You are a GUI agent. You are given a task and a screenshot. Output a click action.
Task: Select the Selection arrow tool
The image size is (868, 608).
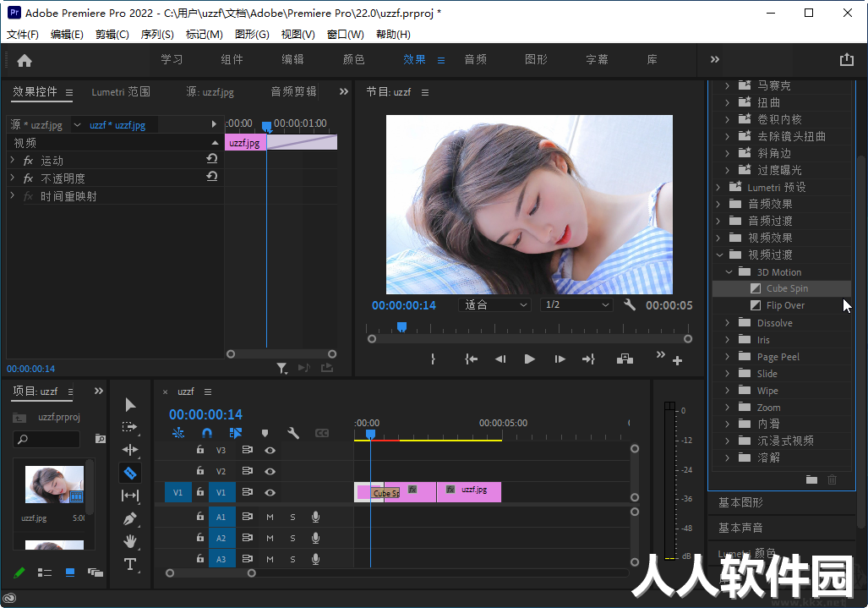point(130,405)
